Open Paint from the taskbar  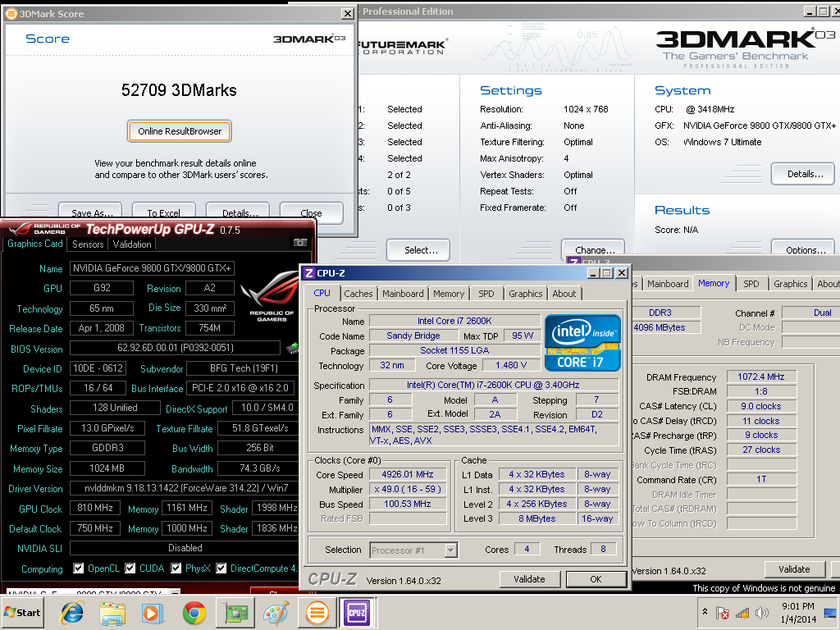276,613
